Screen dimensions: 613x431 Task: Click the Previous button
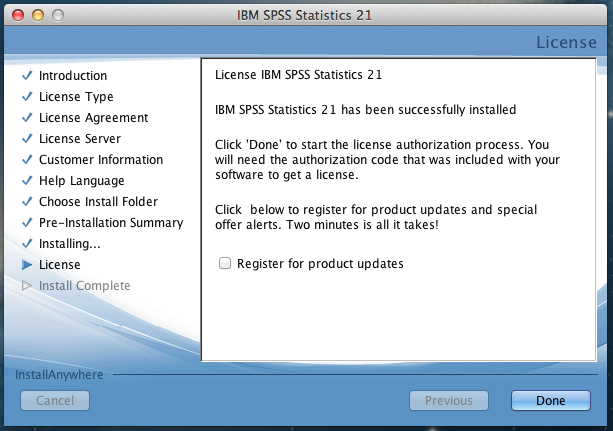coord(449,401)
